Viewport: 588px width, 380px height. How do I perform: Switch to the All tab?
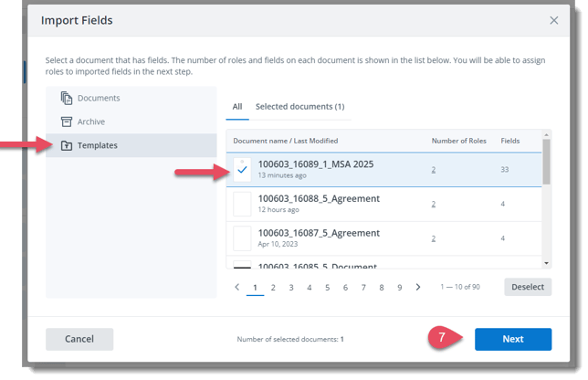point(237,107)
